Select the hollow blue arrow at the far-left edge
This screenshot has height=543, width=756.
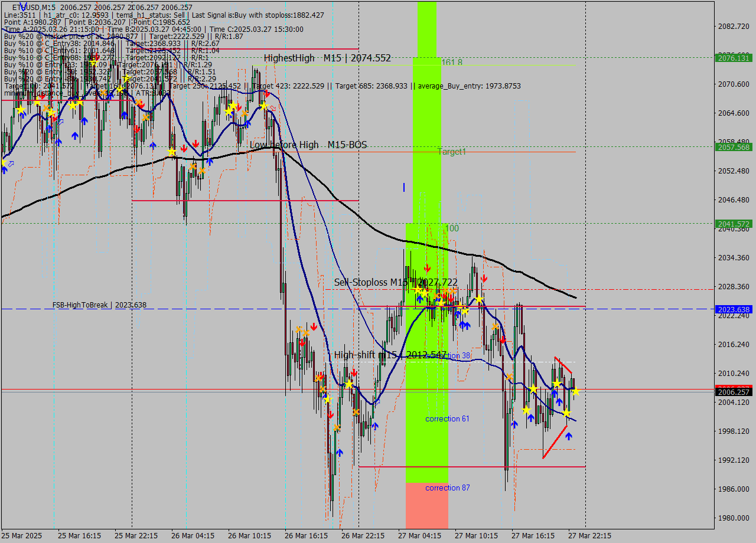coord(10,163)
